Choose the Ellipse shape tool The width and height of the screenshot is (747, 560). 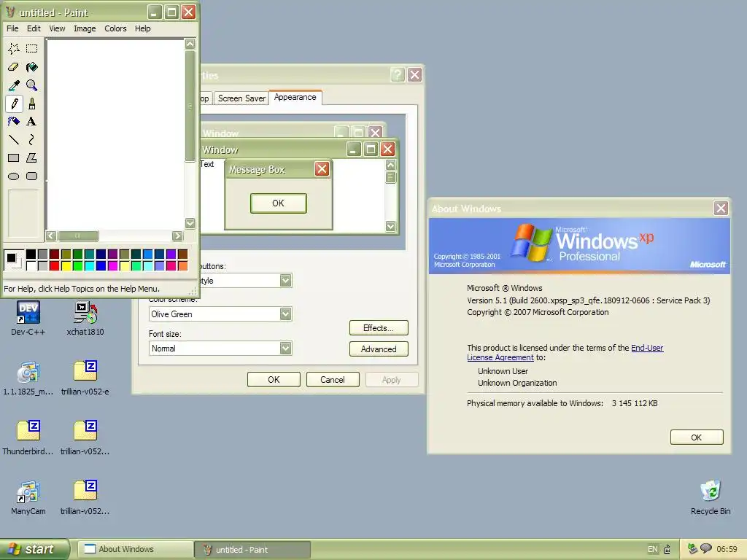click(x=14, y=176)
